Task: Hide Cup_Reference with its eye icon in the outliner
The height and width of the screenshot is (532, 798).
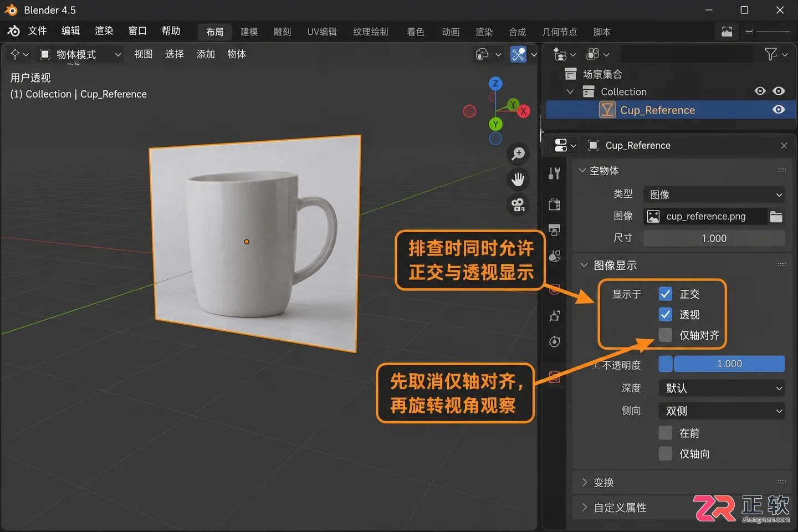Action: tap(779, 110)
